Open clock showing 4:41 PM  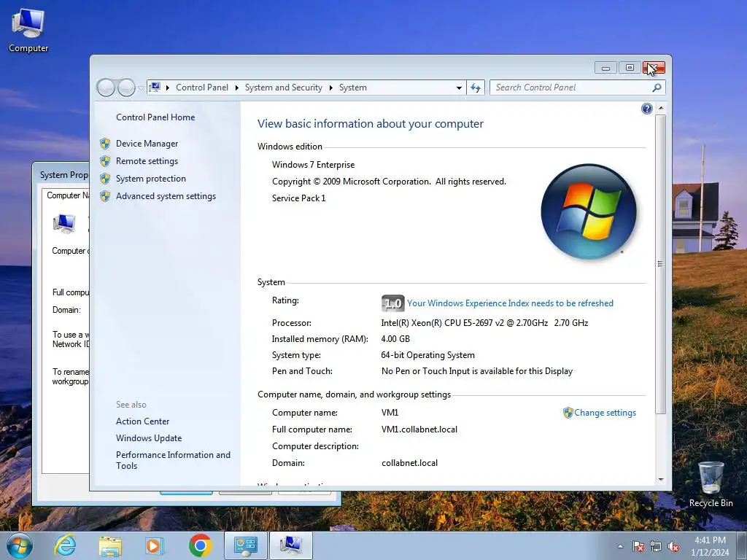click(710, 545)
